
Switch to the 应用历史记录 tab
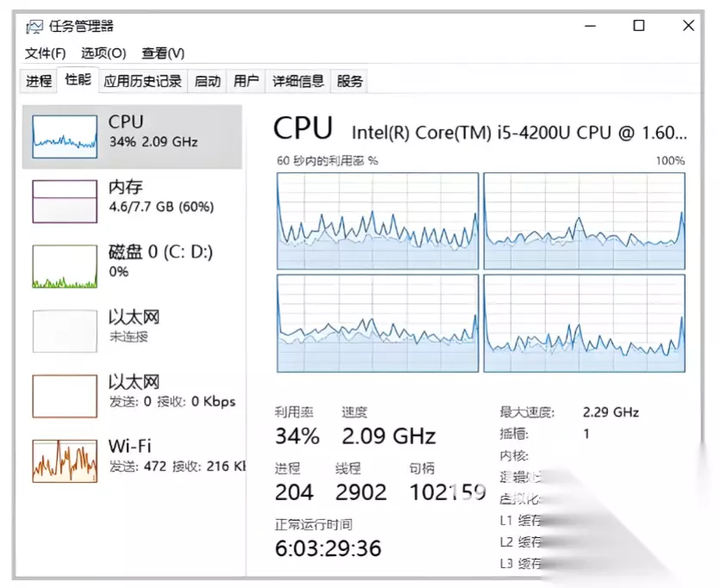pyautogui.click(x=143, y=82)
